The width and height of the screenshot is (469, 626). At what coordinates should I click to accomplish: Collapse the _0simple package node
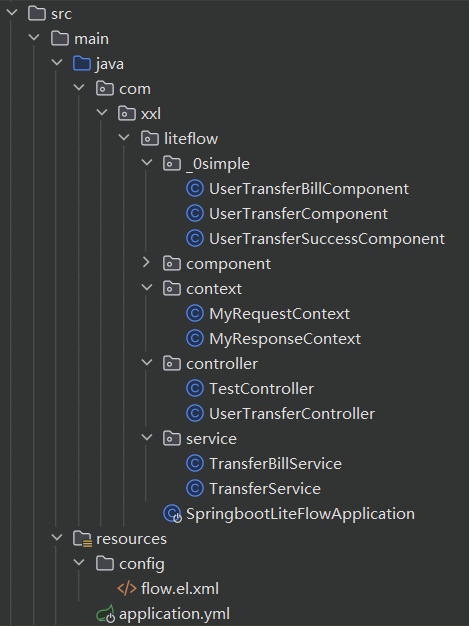(147, 162)
